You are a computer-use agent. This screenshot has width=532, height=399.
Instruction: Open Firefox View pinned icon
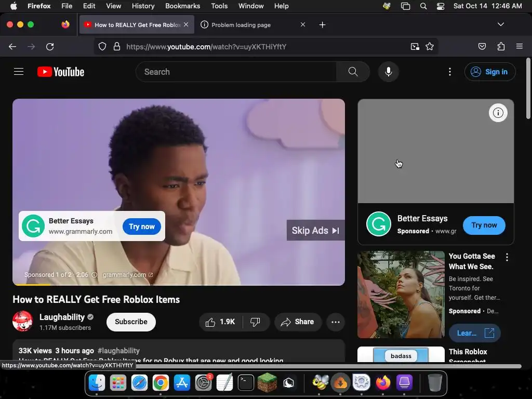tap(65, 24)
